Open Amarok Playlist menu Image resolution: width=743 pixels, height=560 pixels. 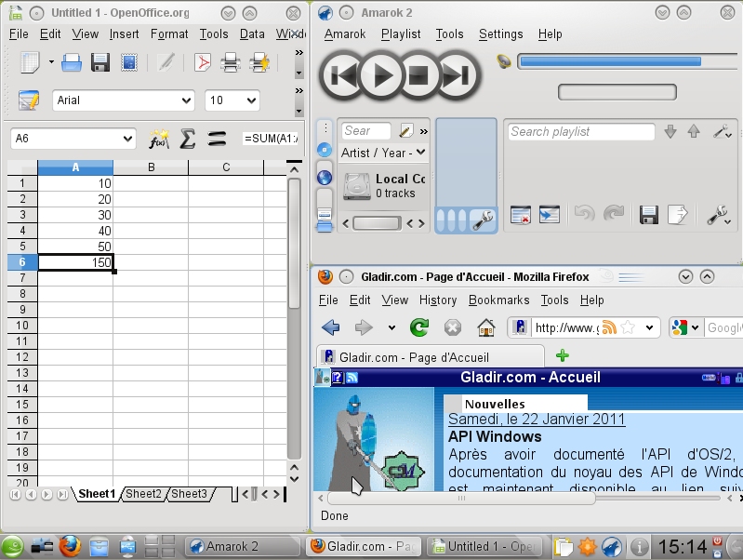point(401,34)
